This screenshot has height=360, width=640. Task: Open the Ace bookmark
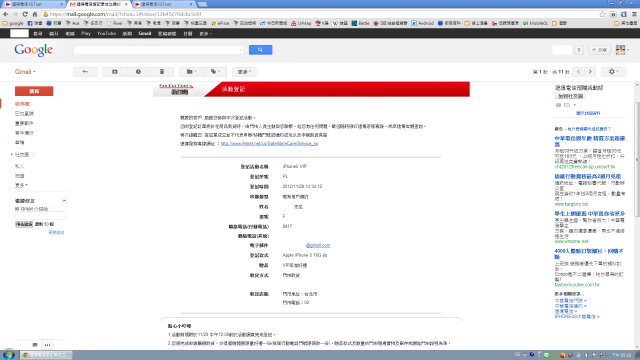72,23
